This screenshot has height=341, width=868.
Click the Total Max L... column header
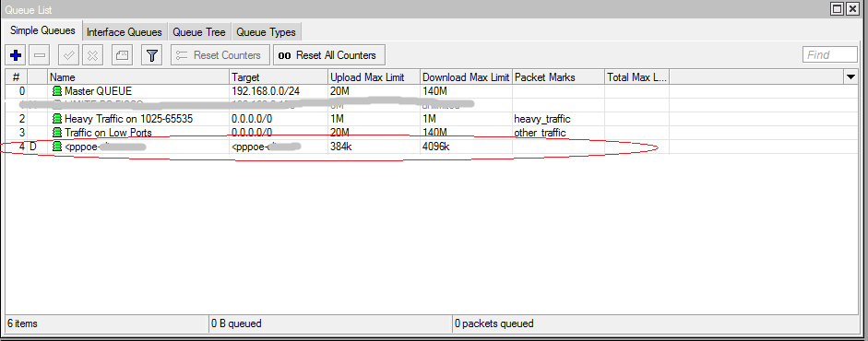click(x=636, y=77)
